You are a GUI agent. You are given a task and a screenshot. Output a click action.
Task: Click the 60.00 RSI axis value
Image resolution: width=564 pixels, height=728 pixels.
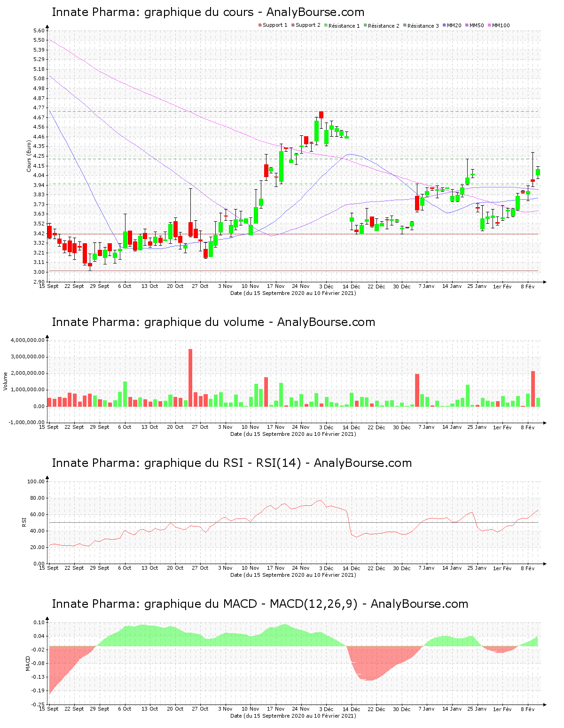[38, 514]
